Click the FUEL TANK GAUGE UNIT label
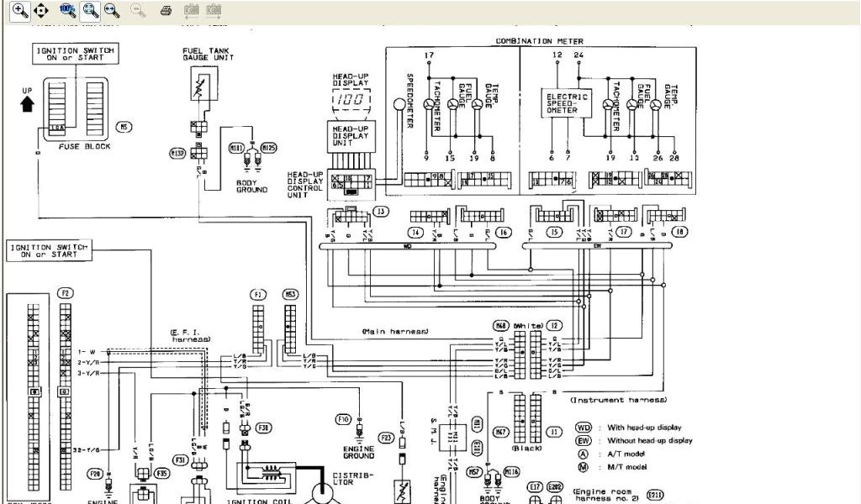The width and height of the screenshot is (861, 504). tap(205, 55)
